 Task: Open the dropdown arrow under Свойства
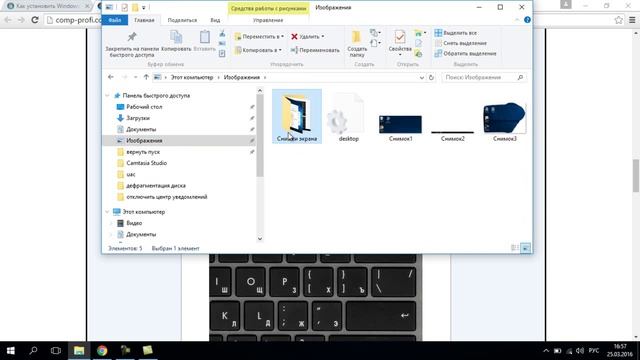click(400, 55)
